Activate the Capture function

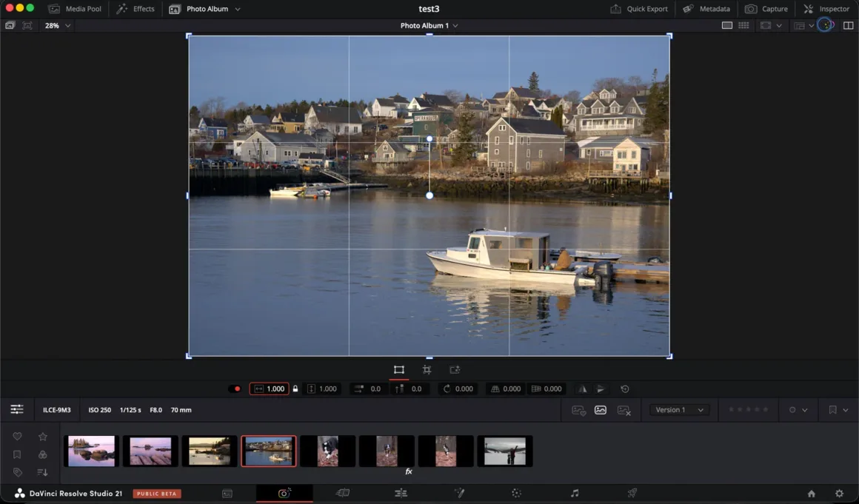tap(766, 9)
